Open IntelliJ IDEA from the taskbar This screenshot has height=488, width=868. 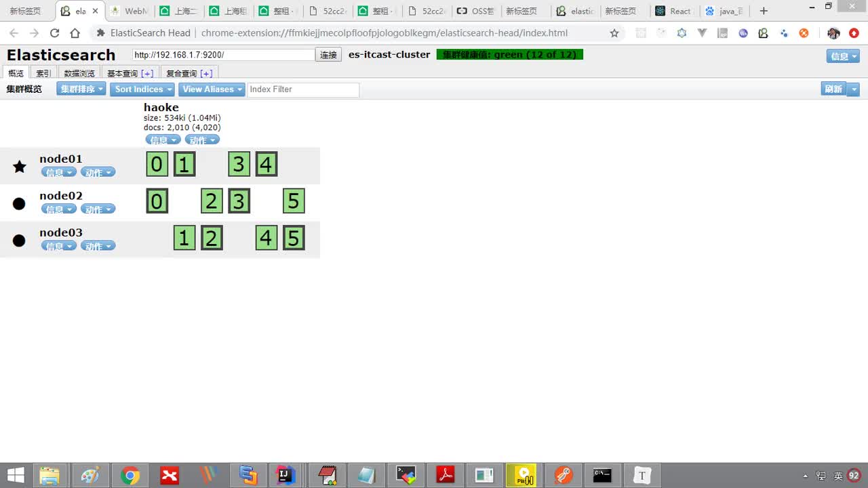pos(286,476)
